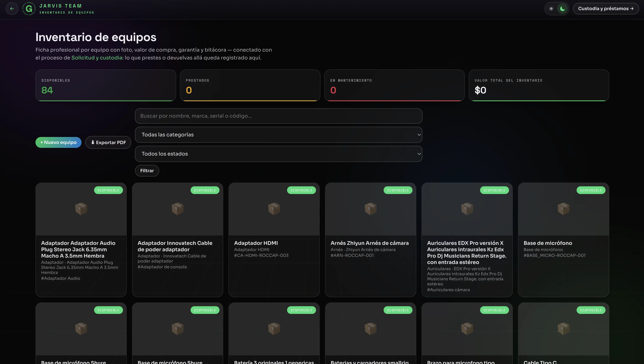The height and width of the screenshot is (364, 644).
Task: Open Adaptador Audio Plug Stereo Jack title
Action: pyautogui.click(x=78, y=250)
